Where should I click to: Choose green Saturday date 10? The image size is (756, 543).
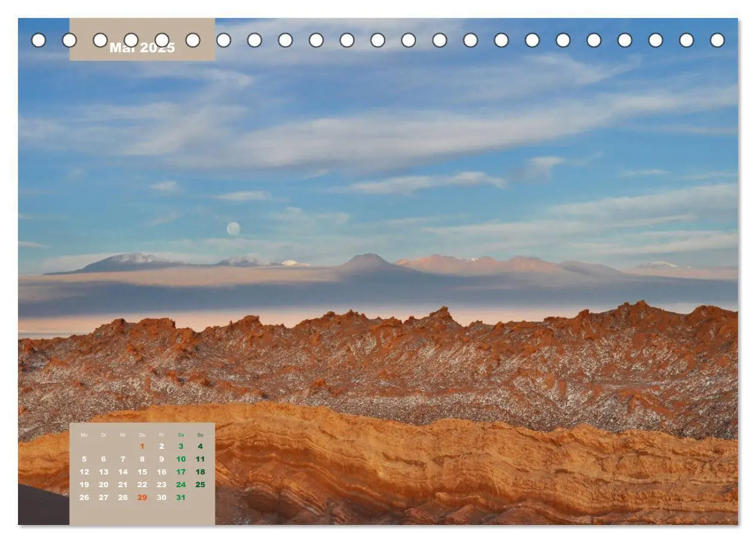(181, 459)
